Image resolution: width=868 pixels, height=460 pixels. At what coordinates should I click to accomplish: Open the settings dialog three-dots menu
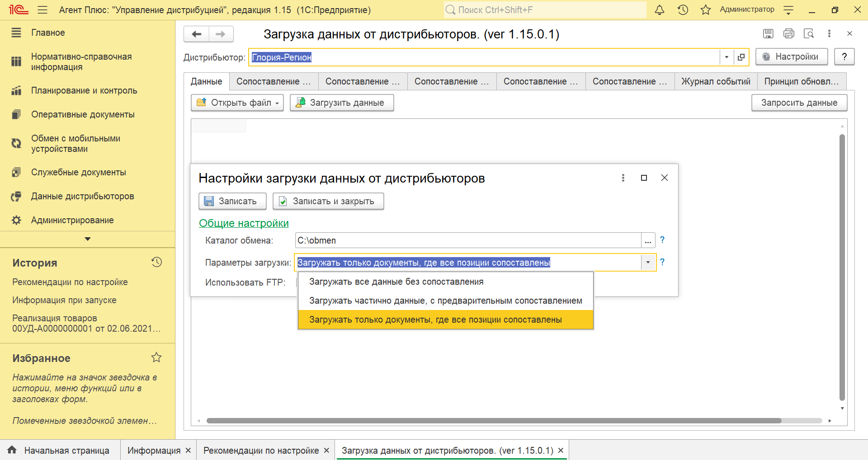click(x=623, y=178)
